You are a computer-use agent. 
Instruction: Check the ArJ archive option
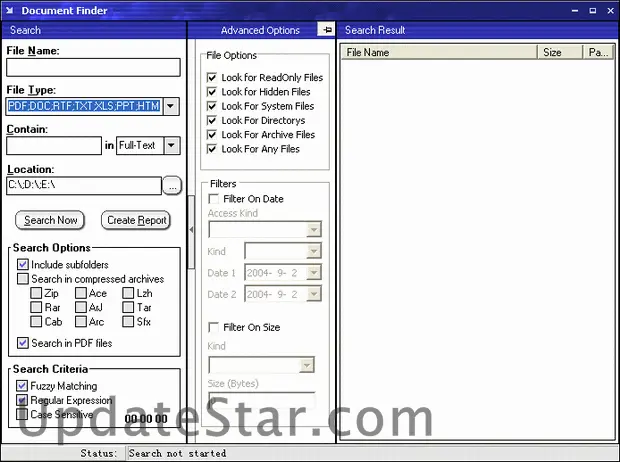81,307
